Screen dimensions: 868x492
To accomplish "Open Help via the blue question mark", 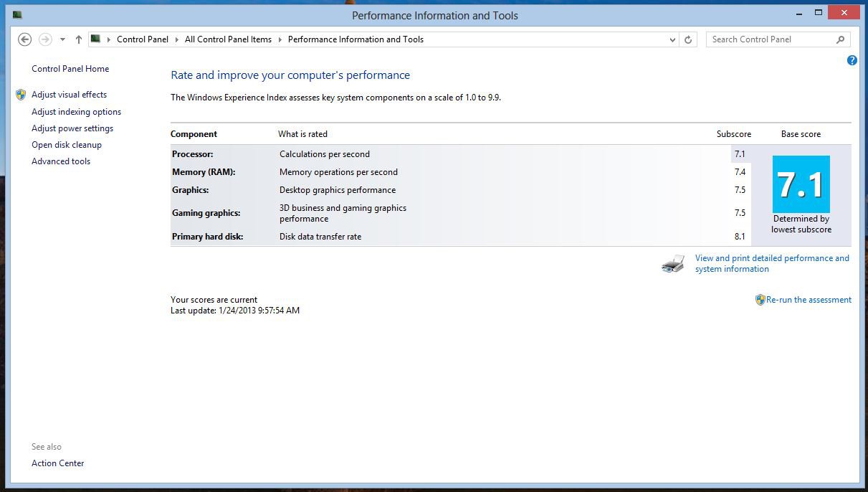I will [x=852, y=60].
